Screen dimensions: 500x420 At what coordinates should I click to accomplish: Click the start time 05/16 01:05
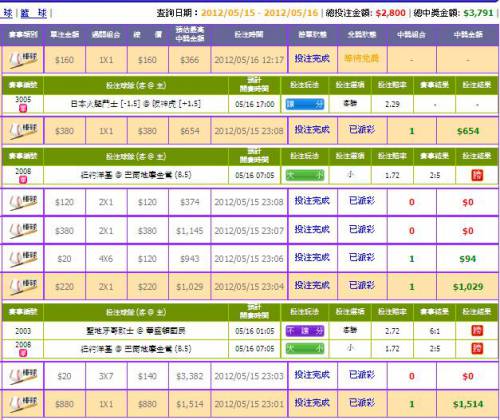pyautogui.click(x=255, y=331)
